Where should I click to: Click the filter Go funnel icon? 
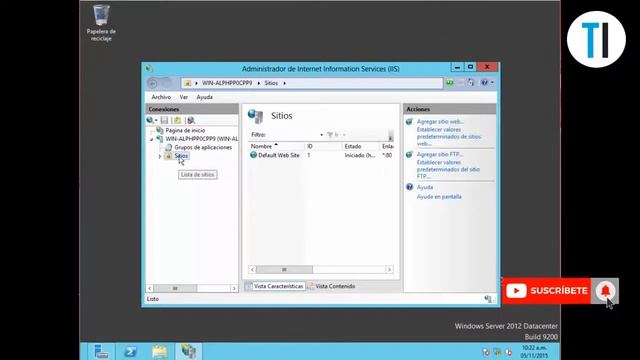pos(330,135)
